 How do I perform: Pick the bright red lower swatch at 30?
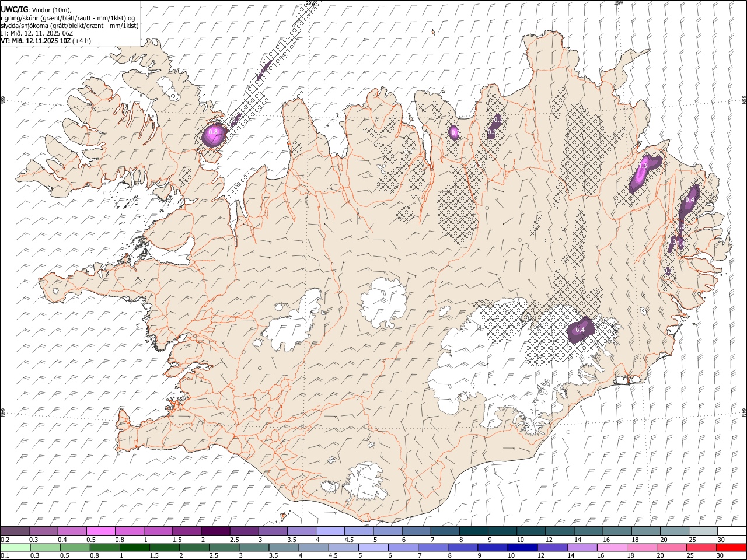(x=731, y=547)
